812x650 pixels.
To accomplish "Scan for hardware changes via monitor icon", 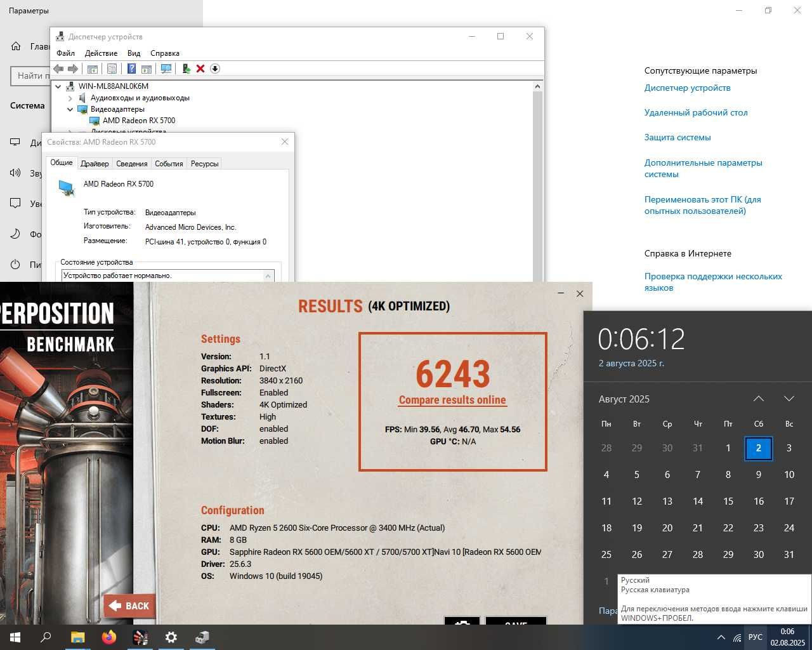I will [x=166, y=69].
